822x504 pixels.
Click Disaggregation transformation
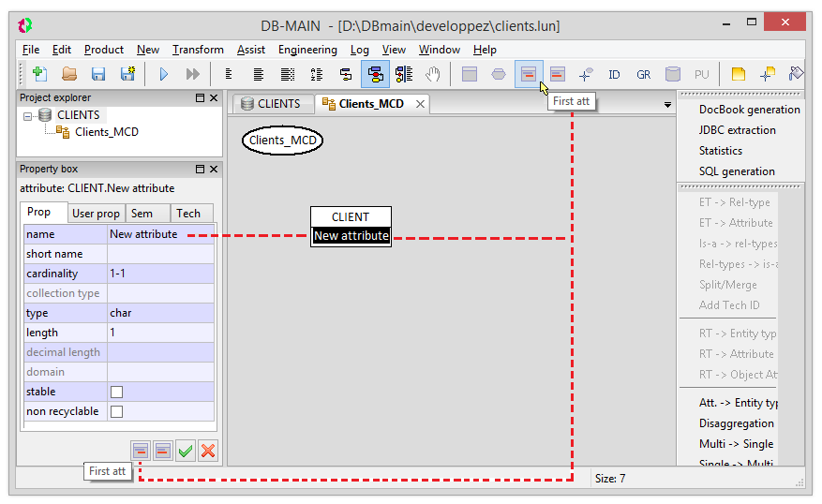pos(736,423)
